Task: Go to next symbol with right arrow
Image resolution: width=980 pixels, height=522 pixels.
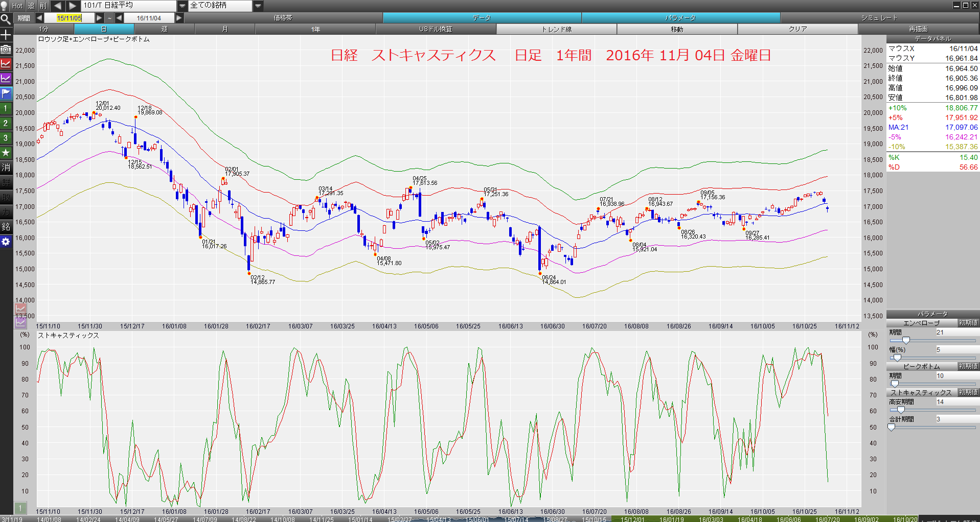Action: [x=73, y=6]
